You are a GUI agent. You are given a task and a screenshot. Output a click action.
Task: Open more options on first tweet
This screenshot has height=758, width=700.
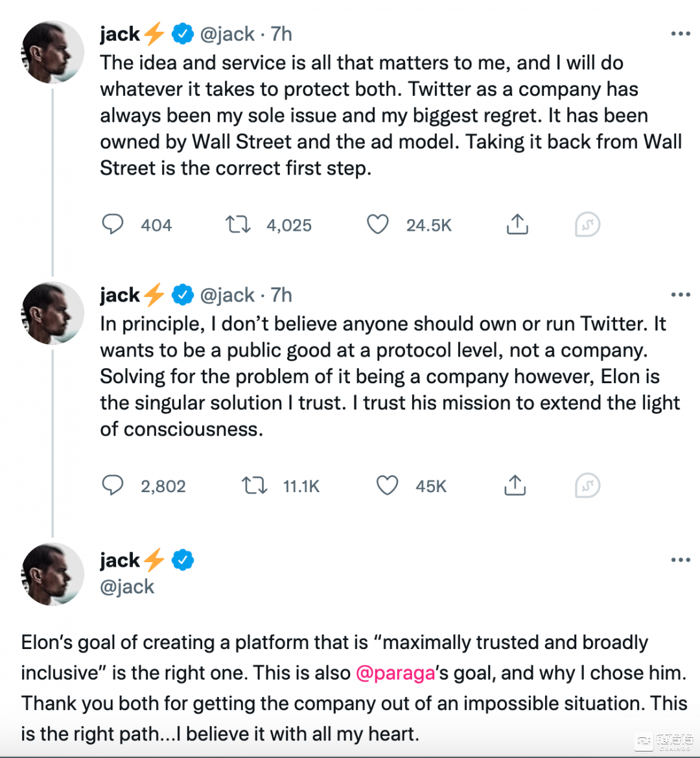pyautogui.click(x=681, y=34)
